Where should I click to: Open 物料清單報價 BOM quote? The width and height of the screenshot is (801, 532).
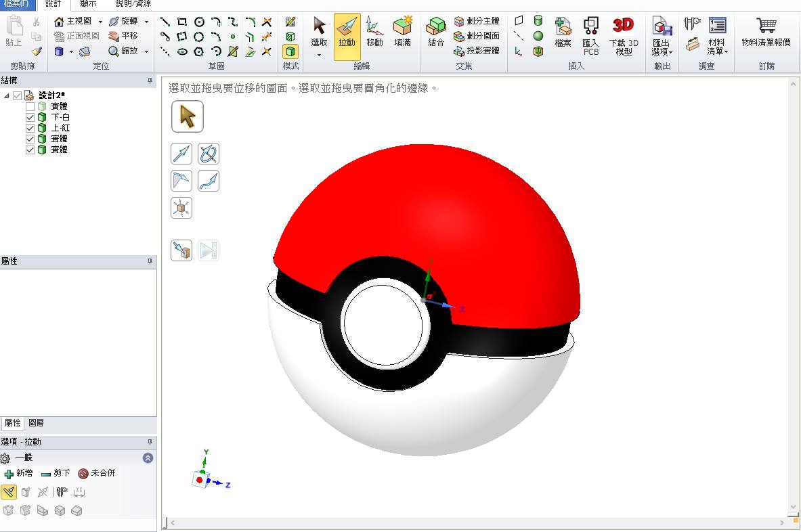tap(766, 32)
